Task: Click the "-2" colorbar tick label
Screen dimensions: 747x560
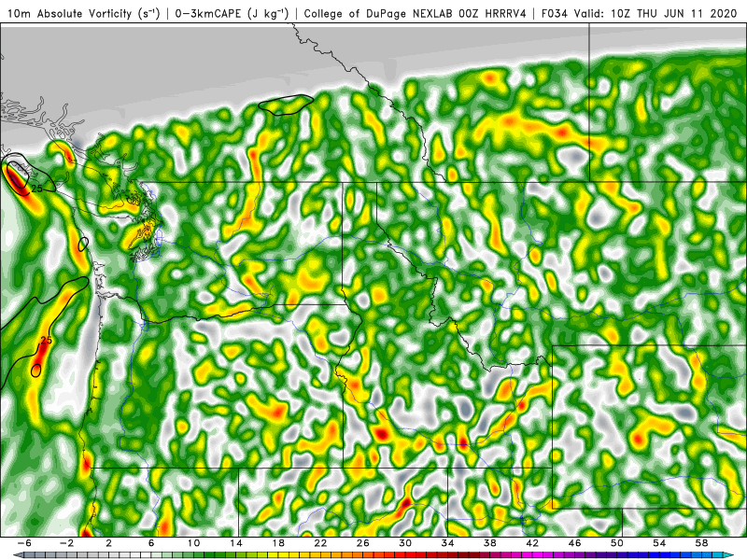Action: (x=66, y=543)
